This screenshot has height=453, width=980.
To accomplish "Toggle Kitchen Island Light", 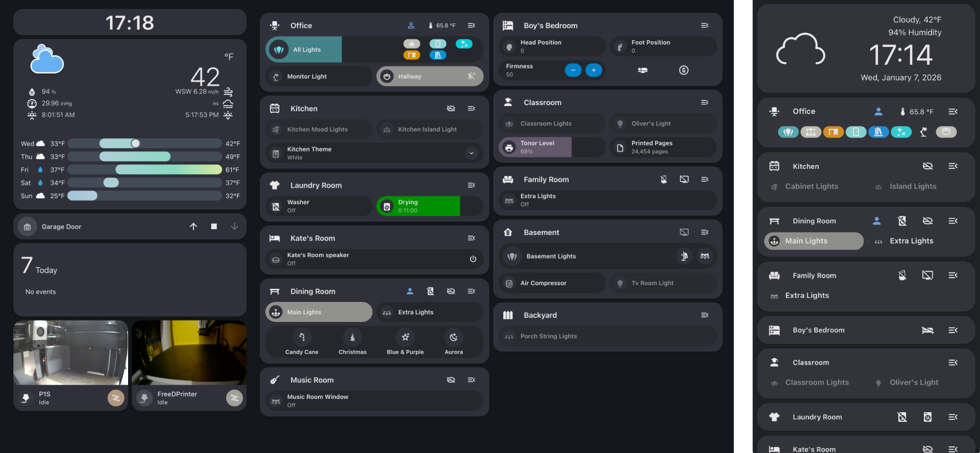I will tap(430, 130).
